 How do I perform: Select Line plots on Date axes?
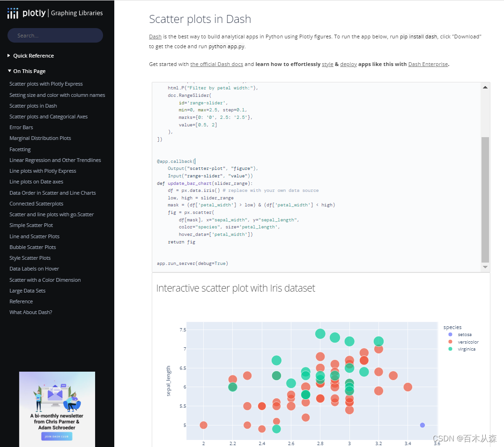pos(37,182)
